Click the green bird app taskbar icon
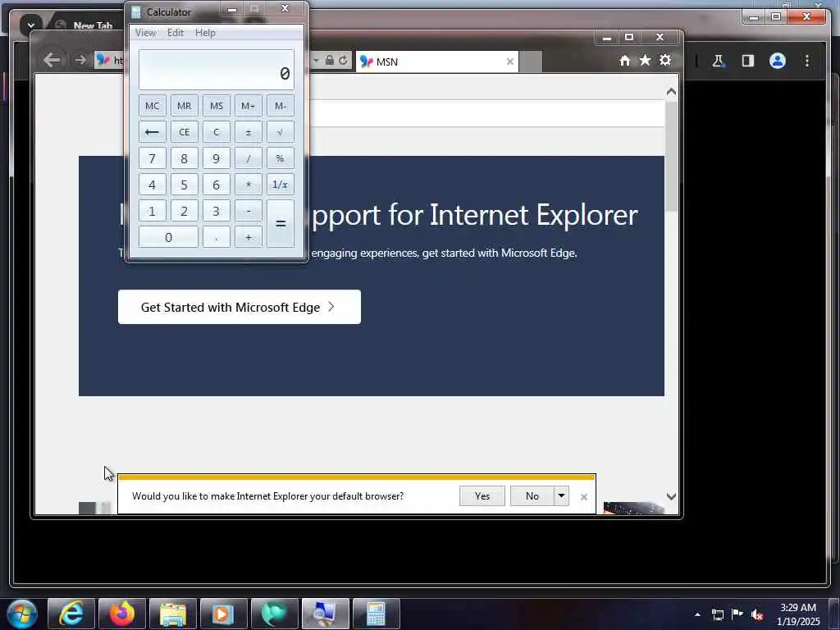The width and height of the screenshot is (840, 630). [x=274, y=614]
